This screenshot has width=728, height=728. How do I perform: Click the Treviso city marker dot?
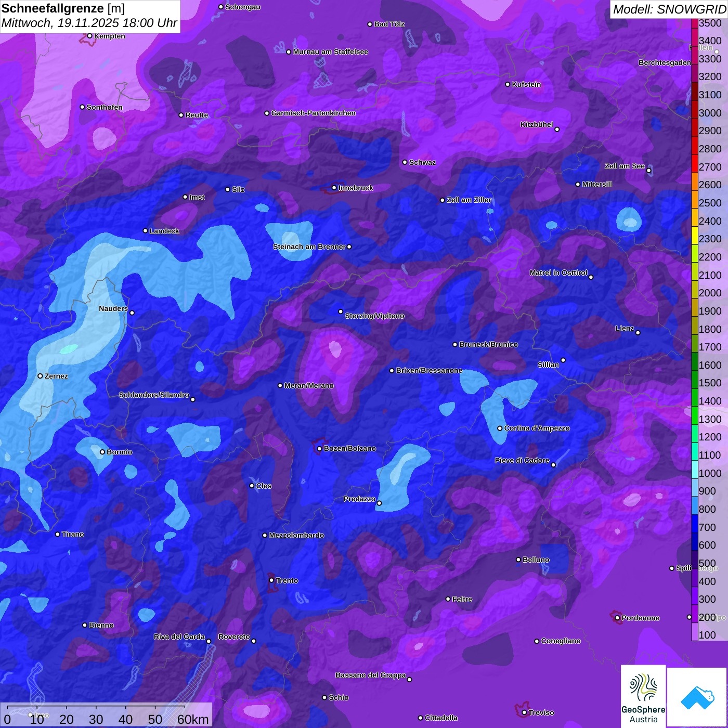(524, 712)
